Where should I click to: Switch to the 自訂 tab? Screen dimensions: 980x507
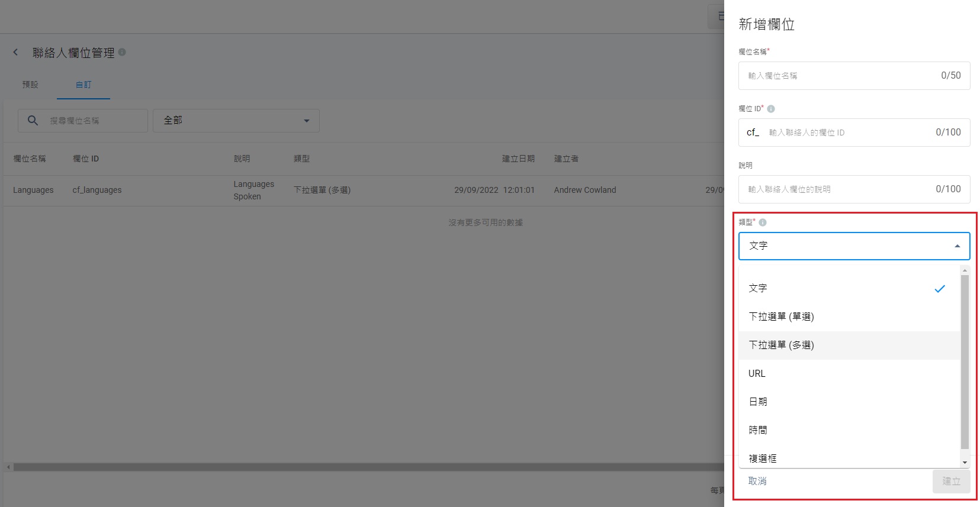[83, 85]
